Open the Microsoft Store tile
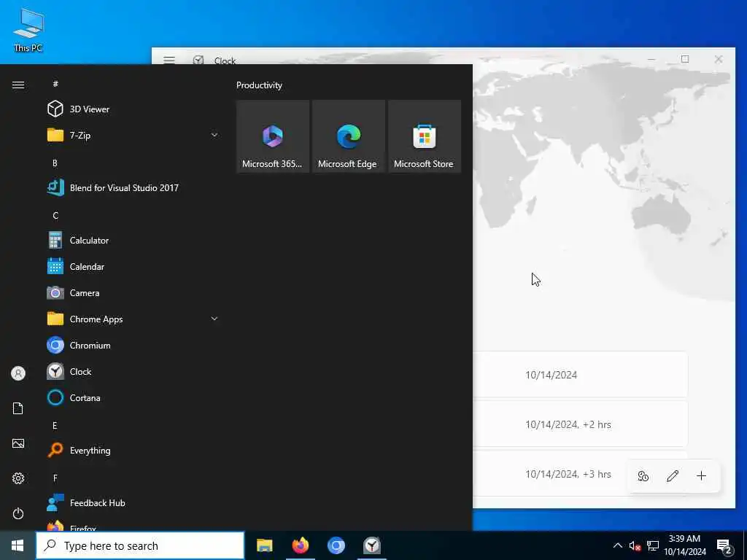 [424, 136]
